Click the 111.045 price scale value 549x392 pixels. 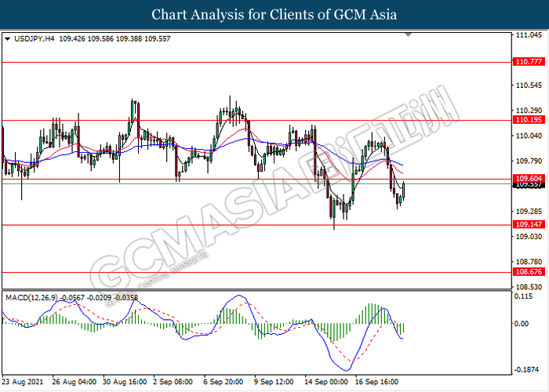point(529,35)
